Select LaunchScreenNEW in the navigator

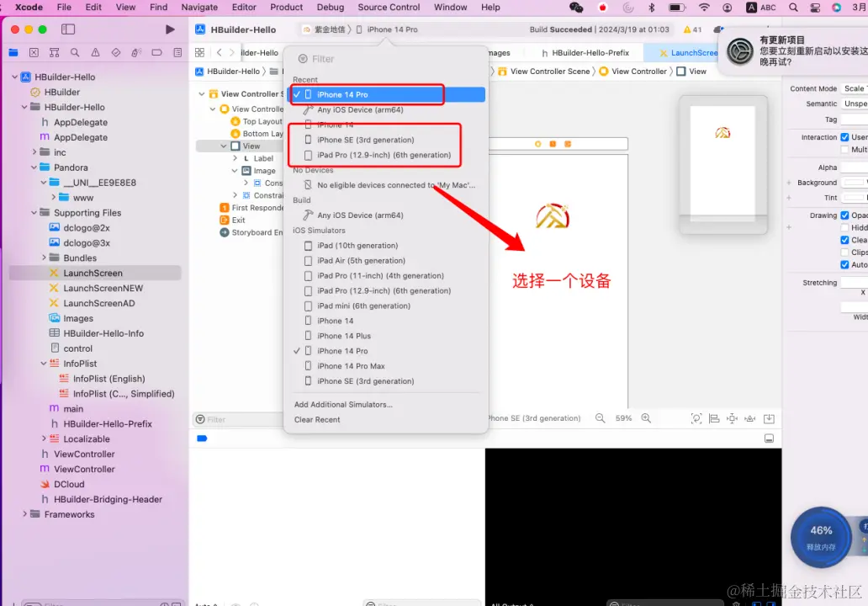click(x=103, y=288)
